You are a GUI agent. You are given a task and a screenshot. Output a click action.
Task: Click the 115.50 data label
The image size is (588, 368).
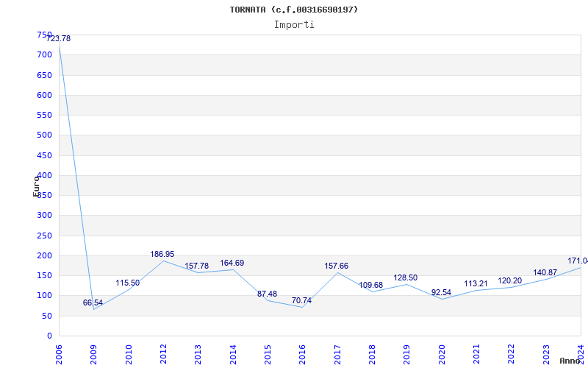(x=127, y=283)
